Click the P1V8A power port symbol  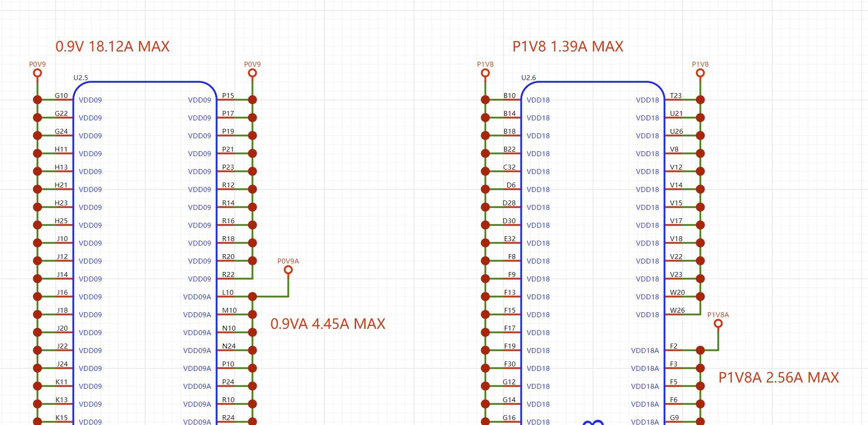pyautogui.click(x=718, y=323)
